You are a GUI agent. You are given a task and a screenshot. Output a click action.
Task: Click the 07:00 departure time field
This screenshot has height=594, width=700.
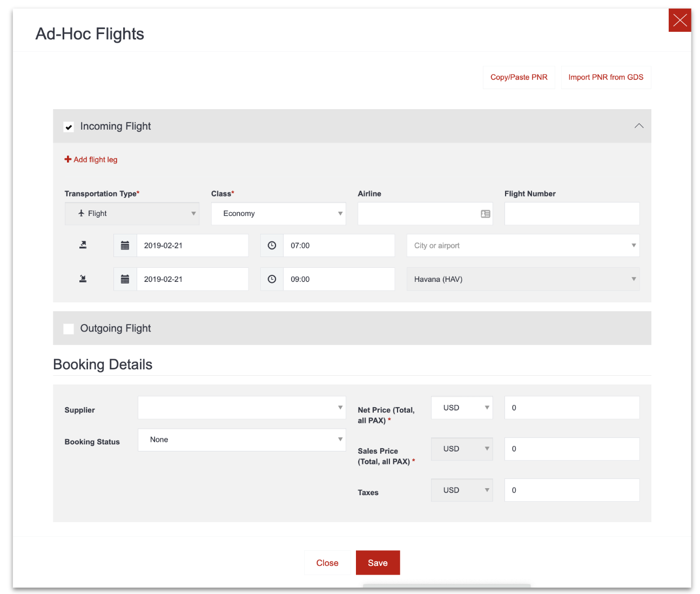pyautogui.click(x=339, y=245)
